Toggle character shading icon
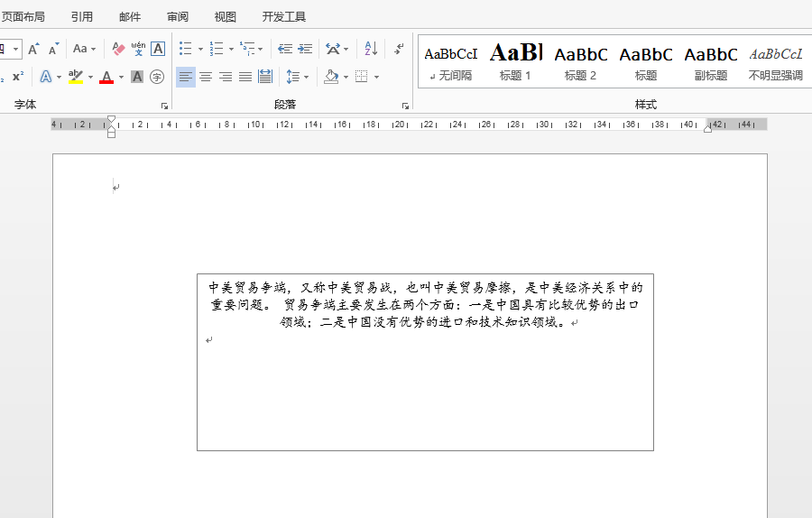Image resolution: width=812 pixels, height=518 pixels. coord(137,77)
